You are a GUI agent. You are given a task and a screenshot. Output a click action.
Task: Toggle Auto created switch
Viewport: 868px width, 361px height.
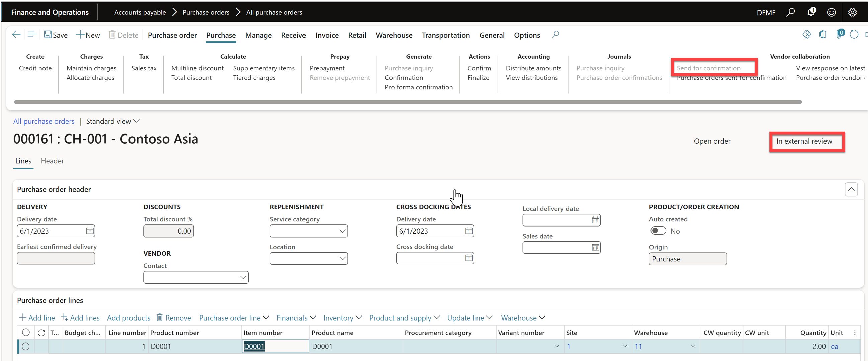(x=658, y=231)
